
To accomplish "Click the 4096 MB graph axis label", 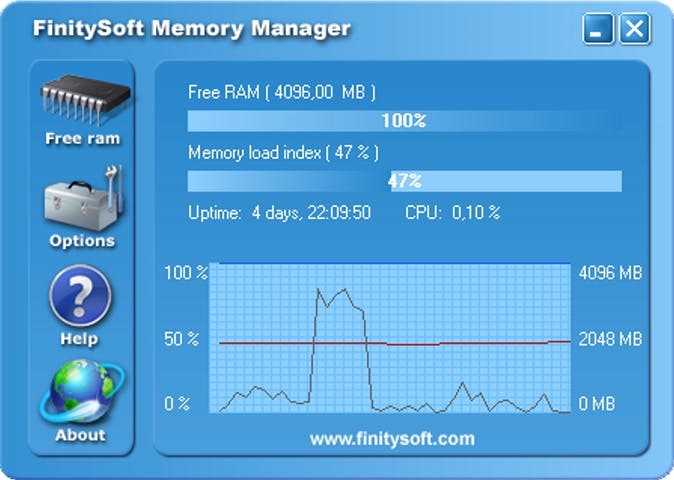I will (610, 273).
